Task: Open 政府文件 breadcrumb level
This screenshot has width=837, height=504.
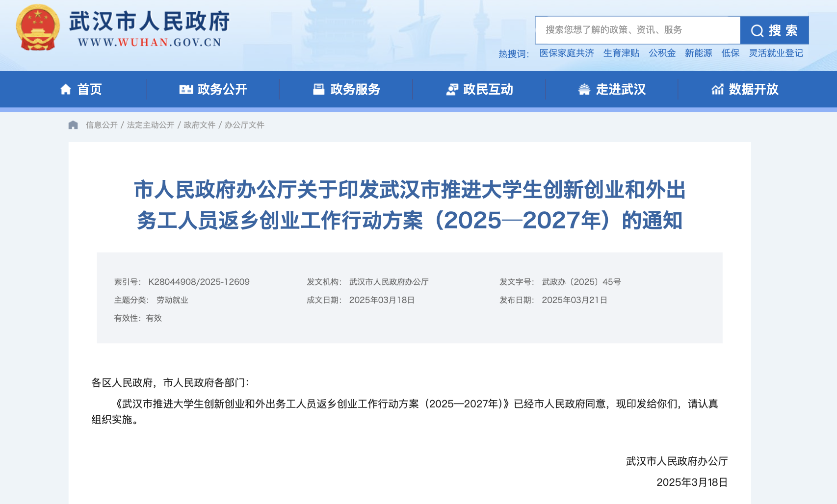Action: pyautogui.click(x=200, y=125)
